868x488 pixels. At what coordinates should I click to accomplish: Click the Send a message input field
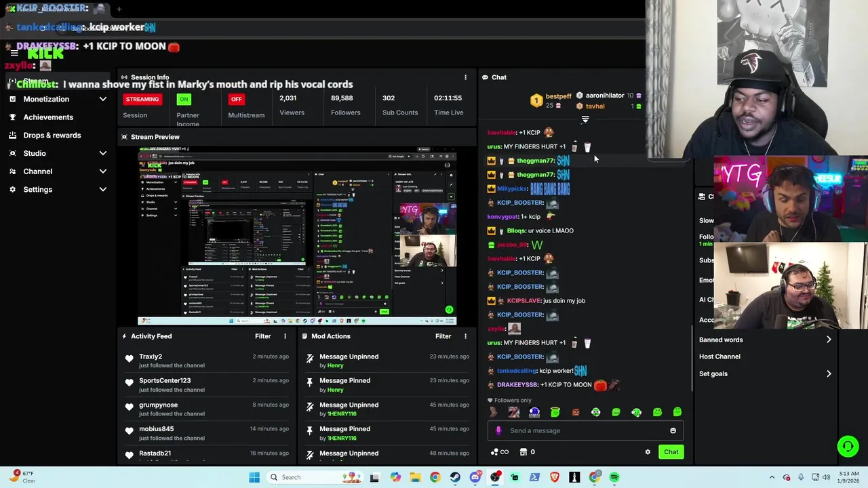[585, 430]
